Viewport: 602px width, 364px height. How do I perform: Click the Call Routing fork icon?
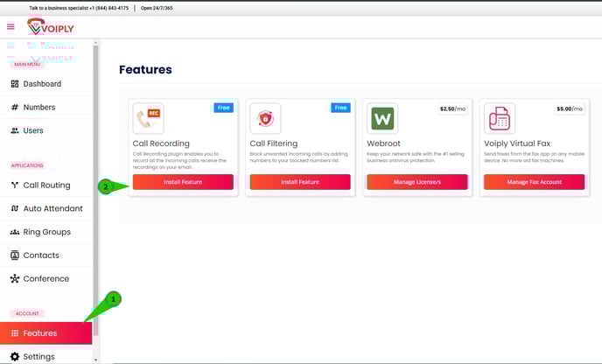pyautogui.click(x=15, y=185)
